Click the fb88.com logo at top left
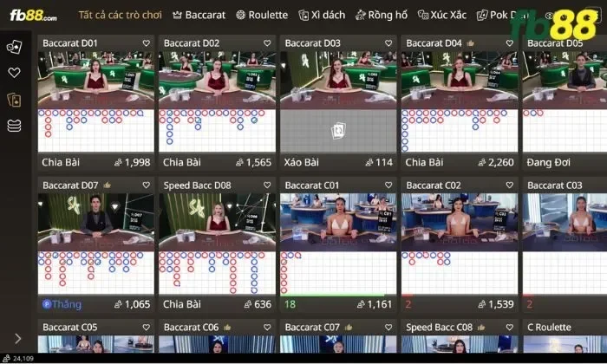The height and width of the screenshot is (364, 607). click(33, 16)
